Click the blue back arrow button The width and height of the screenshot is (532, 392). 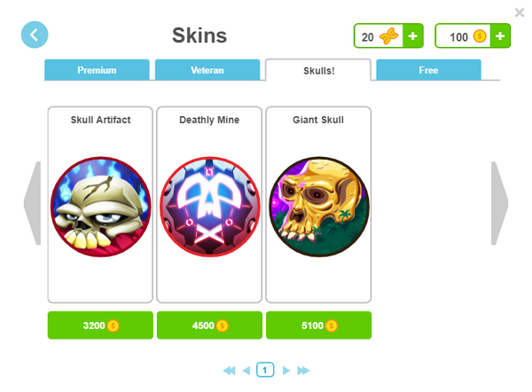(35, 35)
